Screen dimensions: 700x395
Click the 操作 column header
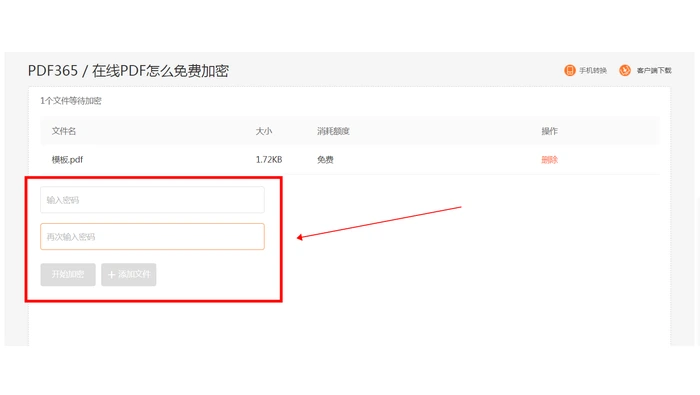(x=550, y=131)
